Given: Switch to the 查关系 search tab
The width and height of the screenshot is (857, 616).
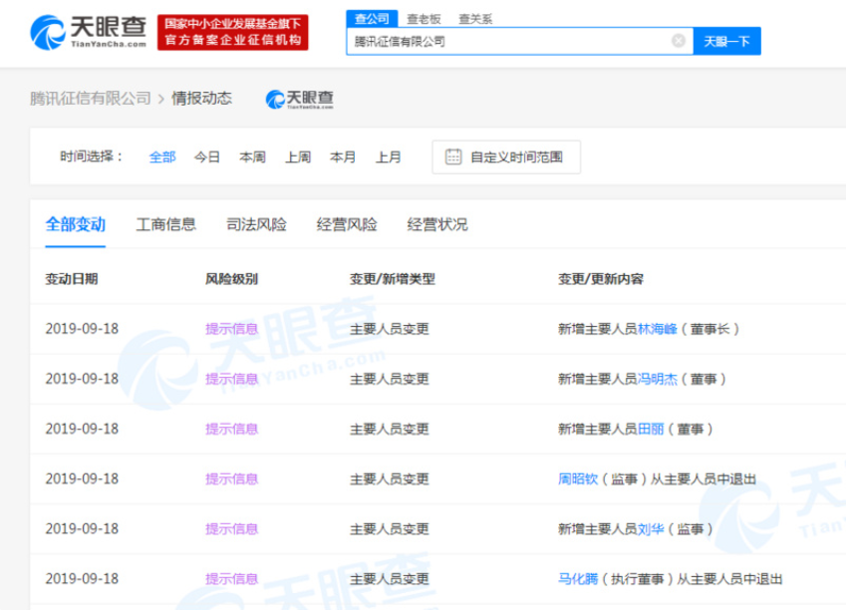Looking at the screenshot, I should coord(475,19).
